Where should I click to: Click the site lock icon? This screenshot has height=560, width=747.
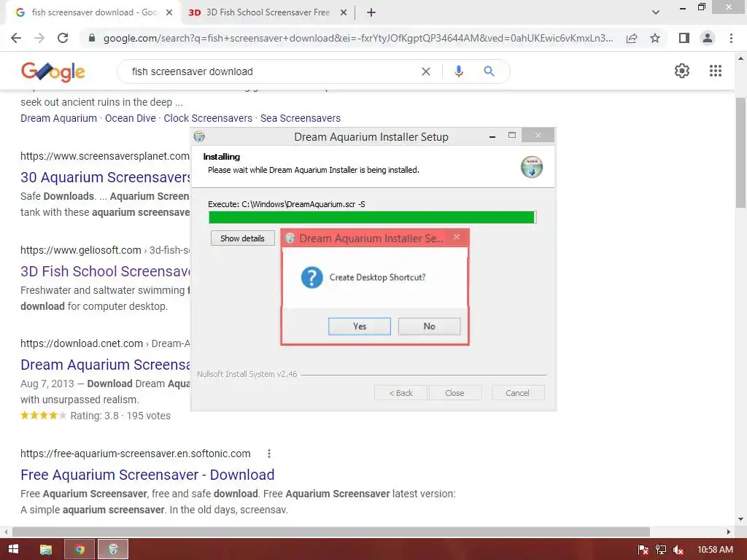pyautogui.click(x=92, y=38)
